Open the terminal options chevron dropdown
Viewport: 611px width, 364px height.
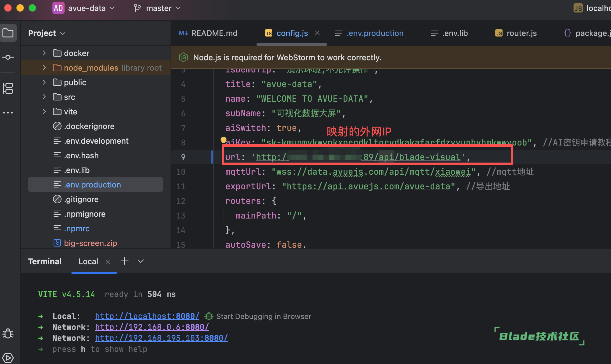pyautogui.click(x=141, y=261)
